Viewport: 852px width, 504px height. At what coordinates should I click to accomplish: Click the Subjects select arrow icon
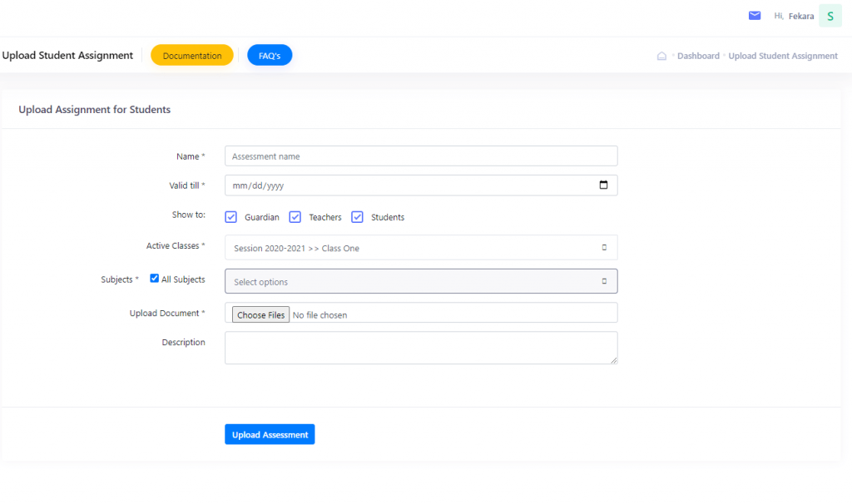pos(604,282)
